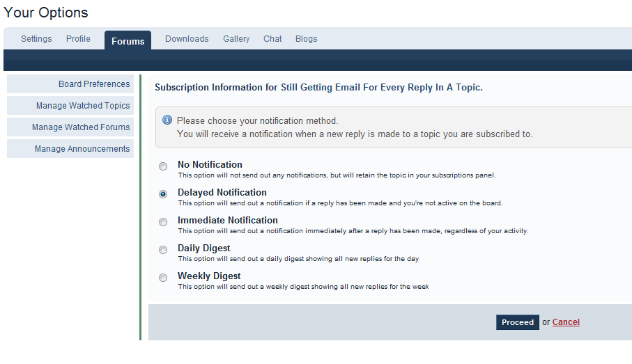Viewport: 632px width, 364px height.
Task: Go to the Downloads tab
Action: point(187,39)
